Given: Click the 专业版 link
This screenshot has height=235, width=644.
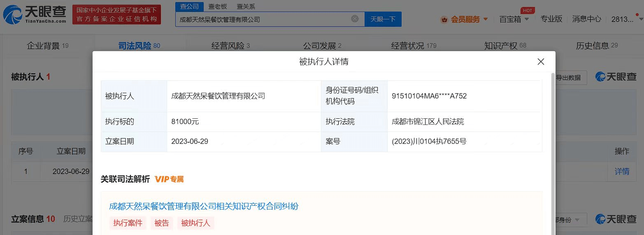Looking at the screenshot, I should pyautogui.click(x=551, y=19).
